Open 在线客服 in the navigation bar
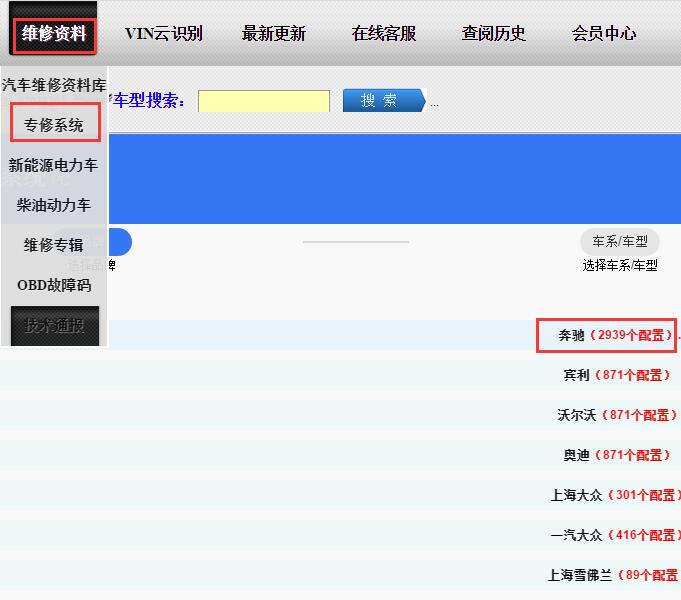This screenshot has width=681, height=600. coord(384,34)
